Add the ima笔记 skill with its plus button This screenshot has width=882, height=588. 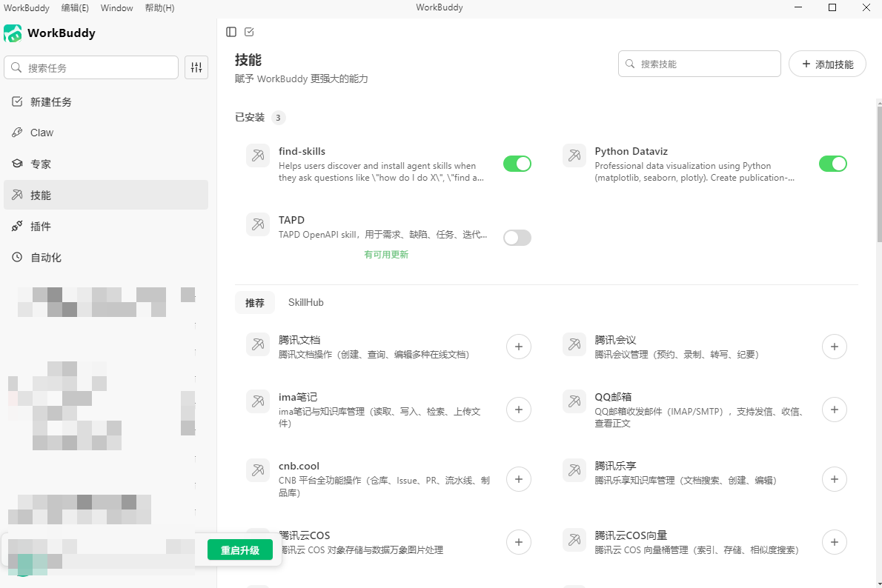tap(519, 410)
